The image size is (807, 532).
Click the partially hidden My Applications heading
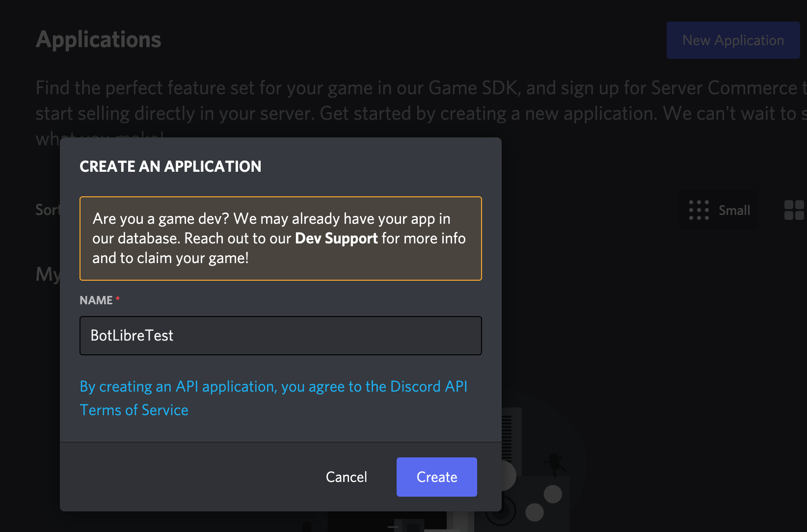(x=48, y=274)
